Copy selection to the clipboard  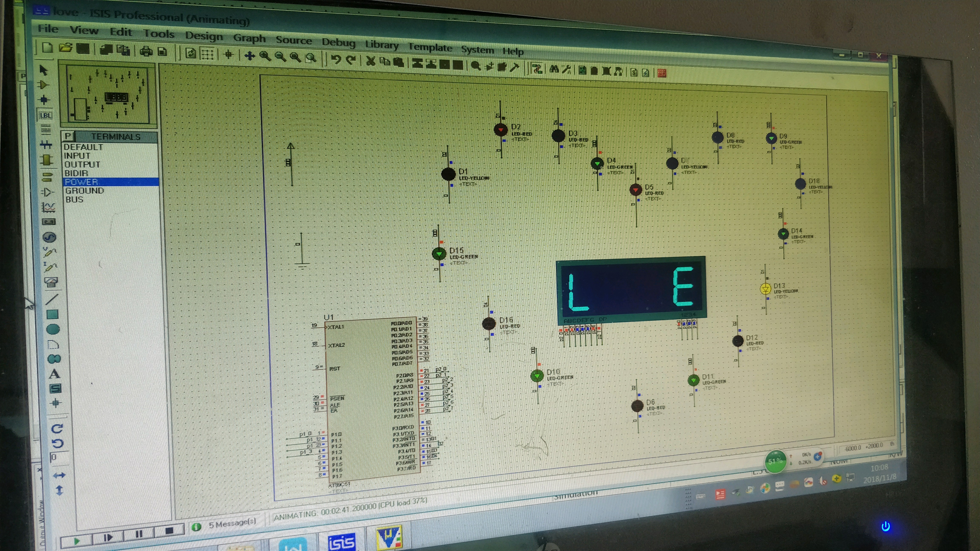click(x=385, y=61)
